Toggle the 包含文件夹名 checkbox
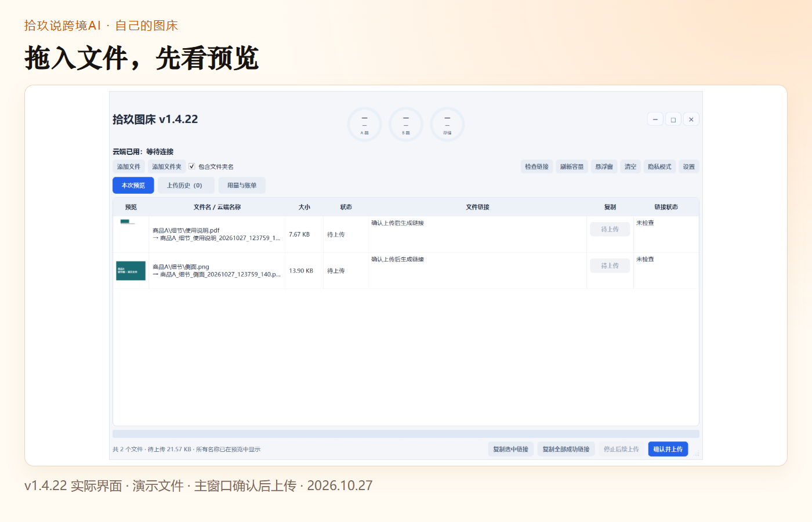 click(192, 166)
